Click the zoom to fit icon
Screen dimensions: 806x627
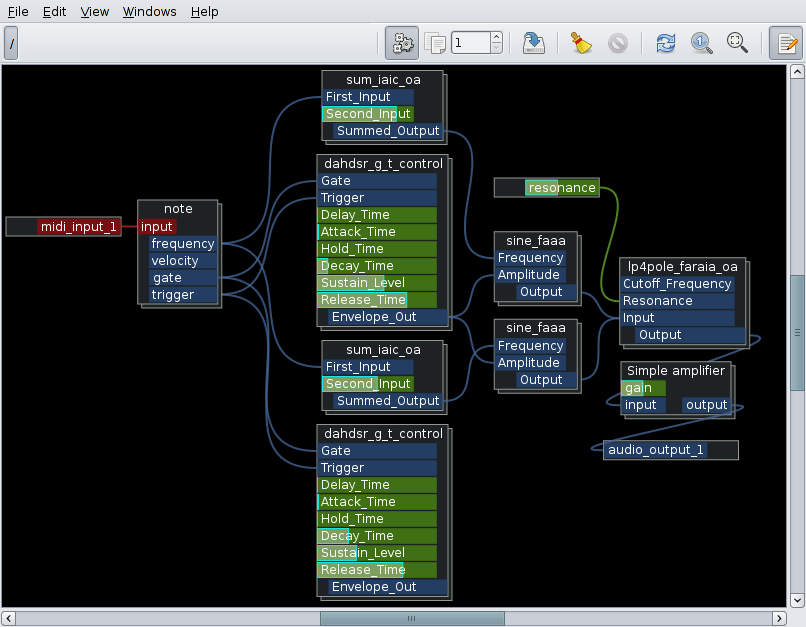pyautogui.click(x=737, y=43)
